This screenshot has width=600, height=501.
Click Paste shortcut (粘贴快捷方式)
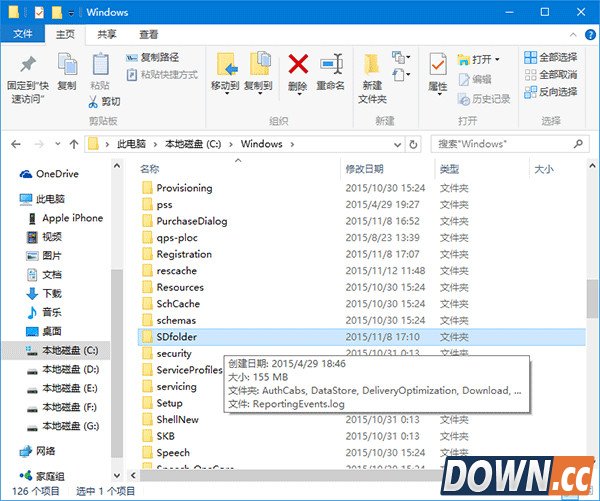162,74
